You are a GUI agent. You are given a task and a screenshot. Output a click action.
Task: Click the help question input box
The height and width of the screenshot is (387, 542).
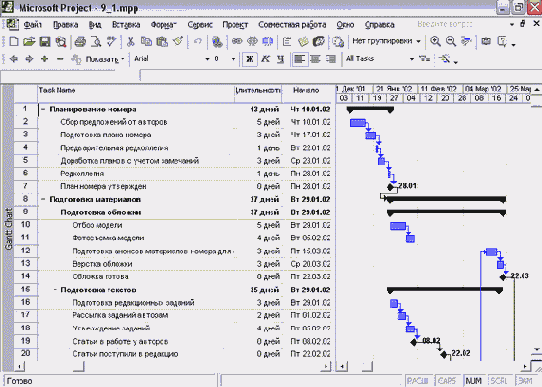pos(461,24)
